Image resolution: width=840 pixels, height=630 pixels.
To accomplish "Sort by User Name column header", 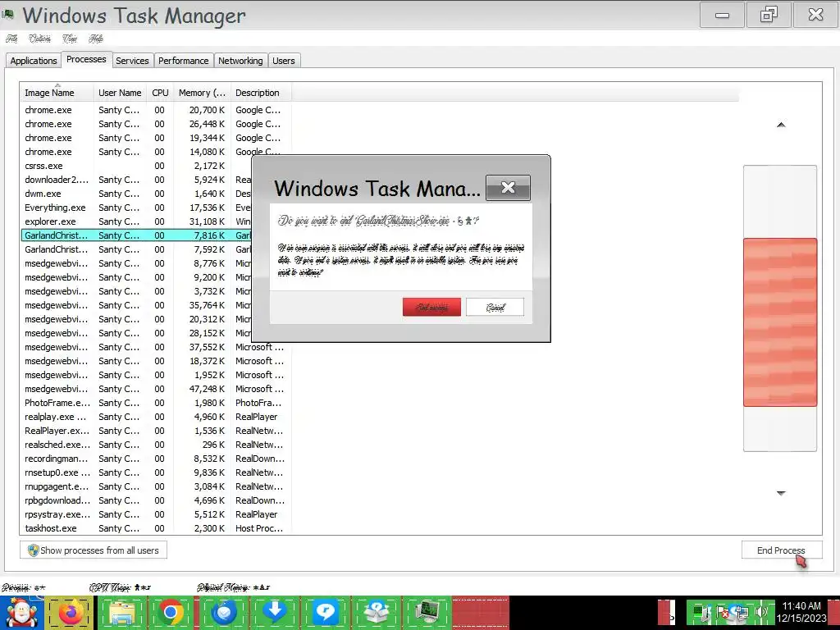I will (x=120, y=93).
